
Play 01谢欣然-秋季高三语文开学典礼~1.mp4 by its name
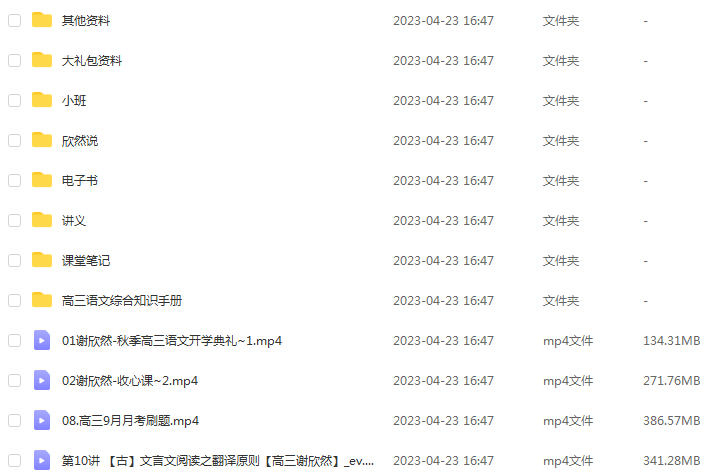(172, 341)
